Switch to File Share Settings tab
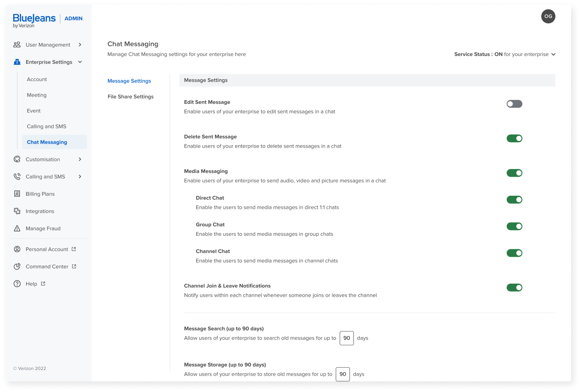Screen dimensions: 581x392 pos(130,97)
